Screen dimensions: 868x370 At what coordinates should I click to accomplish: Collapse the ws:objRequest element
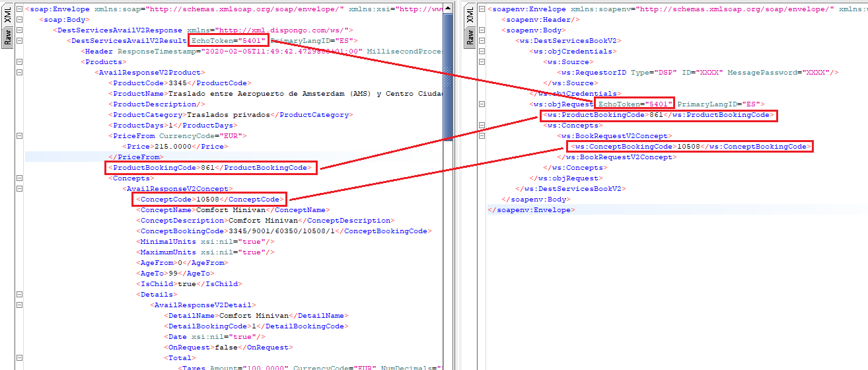pos(482,104)
